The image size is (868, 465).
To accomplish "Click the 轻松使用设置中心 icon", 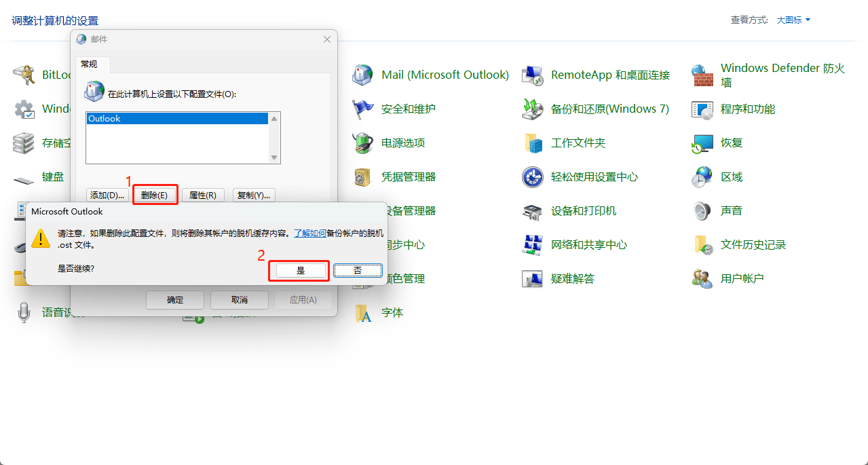I will point(532,177).
